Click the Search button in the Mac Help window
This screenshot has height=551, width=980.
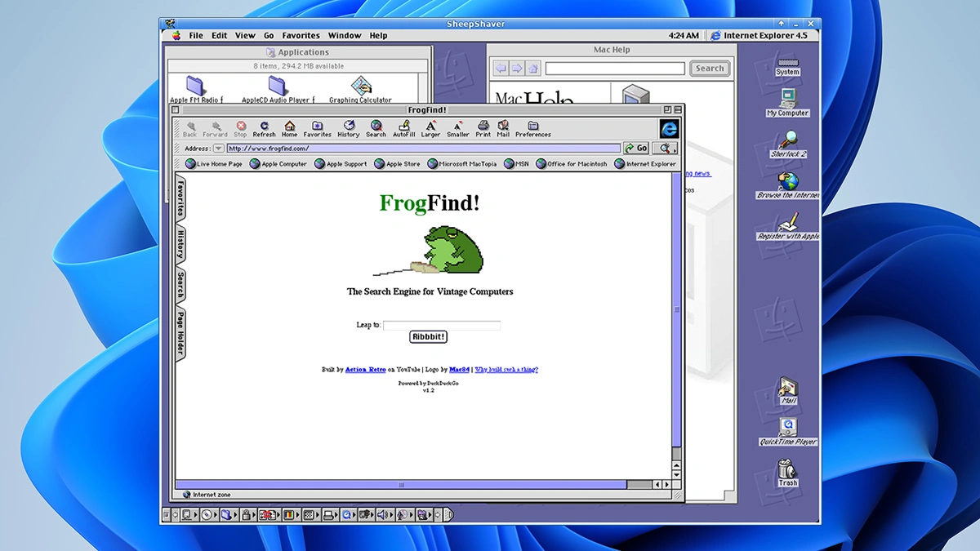(709, 69)
